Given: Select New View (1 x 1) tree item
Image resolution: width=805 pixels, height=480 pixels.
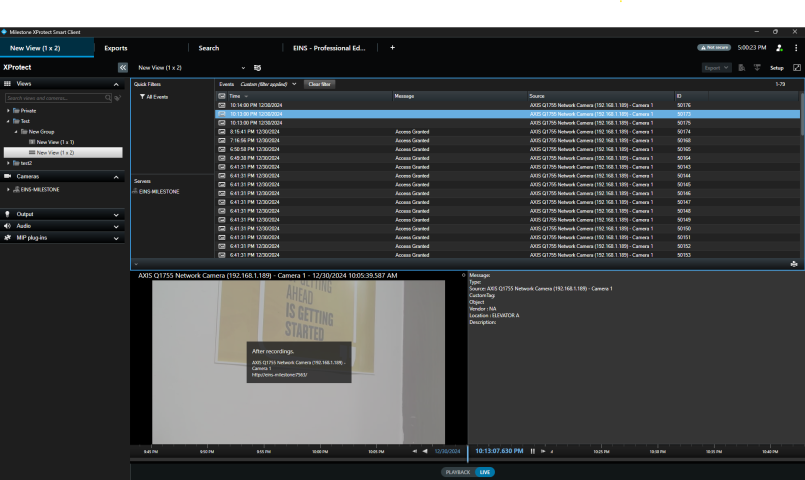Looking at the screenshot, I should click(55, 142).
